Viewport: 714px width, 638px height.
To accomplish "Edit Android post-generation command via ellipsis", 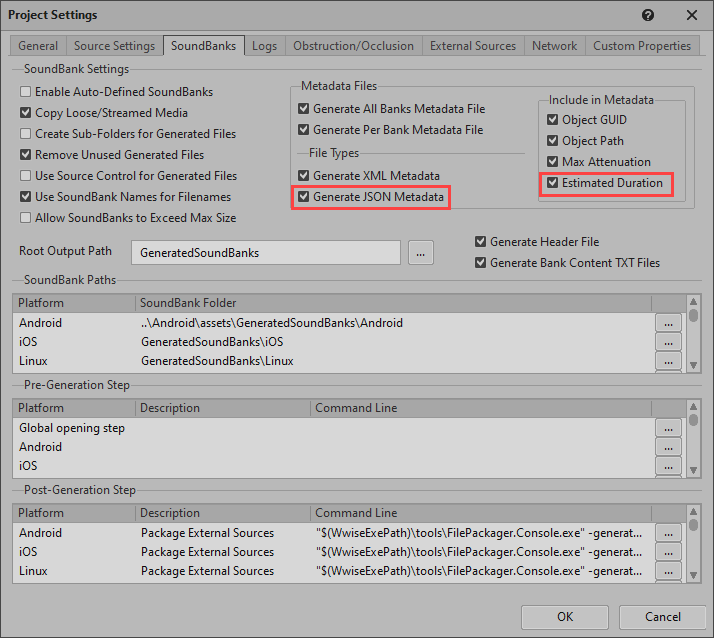I will point(669,533).
